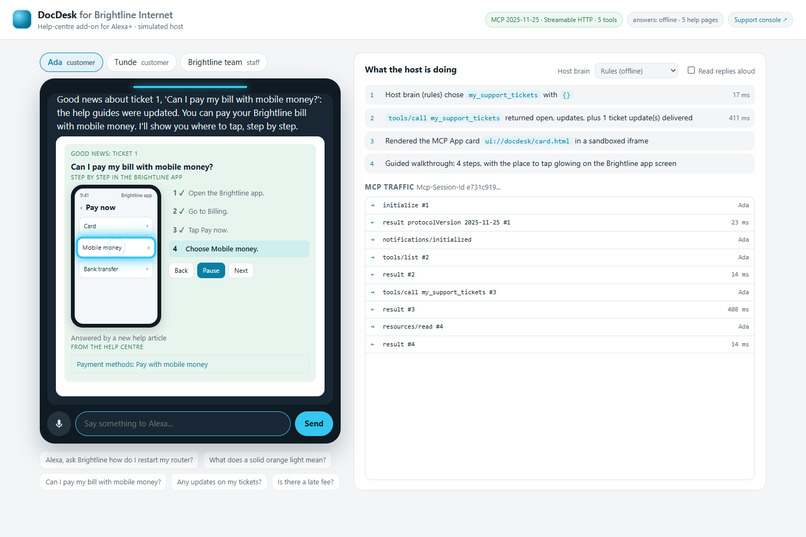Click the my_support_tickets code chip in step 1
This screenshot has width=806, height=537.
point(503,95)
